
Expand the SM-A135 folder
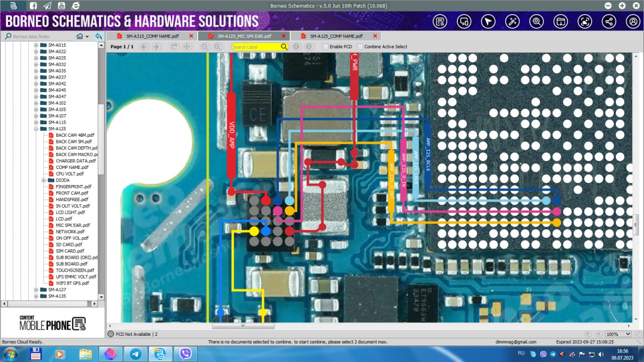36,296
